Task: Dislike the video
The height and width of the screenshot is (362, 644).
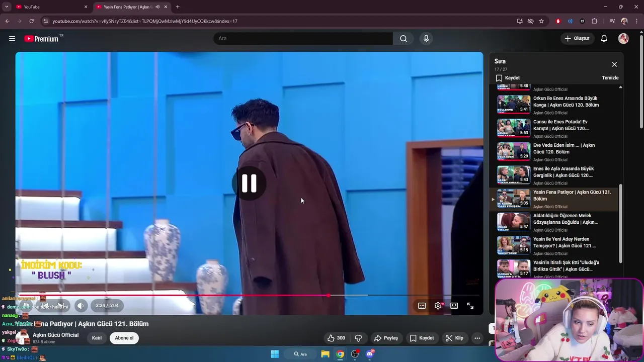Action: 359,338
